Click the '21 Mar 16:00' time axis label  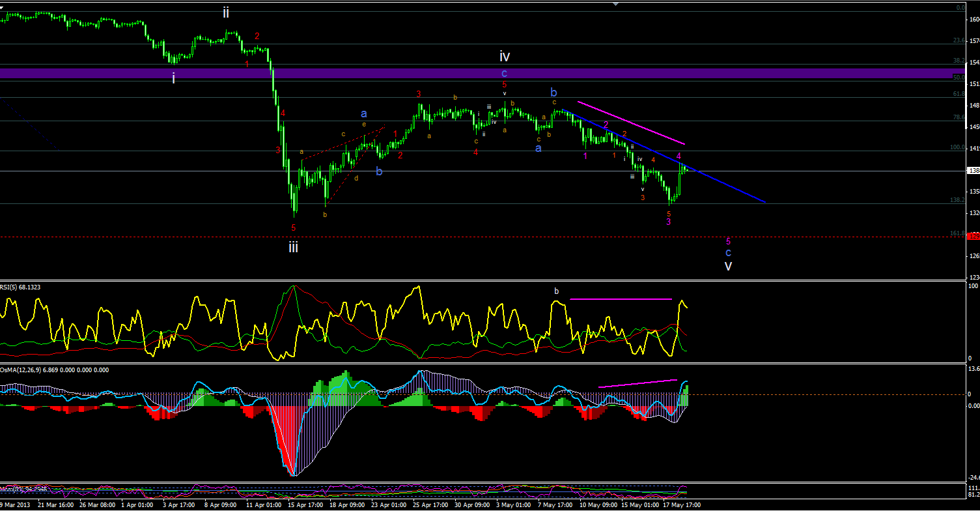point(55,505)
